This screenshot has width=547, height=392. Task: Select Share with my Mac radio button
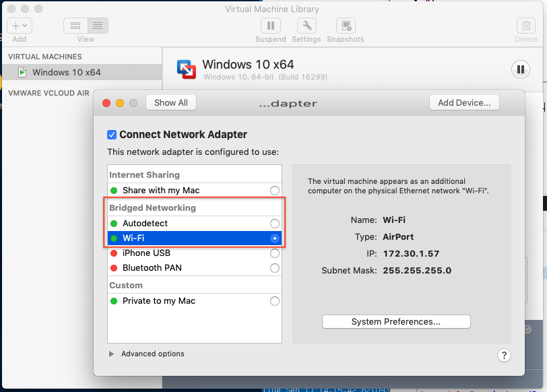pyautogui.click(x=275, y=191)
